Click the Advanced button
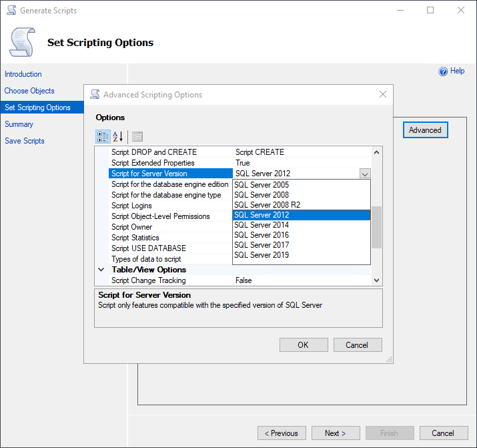477x448 pixels. pos(425,130)
